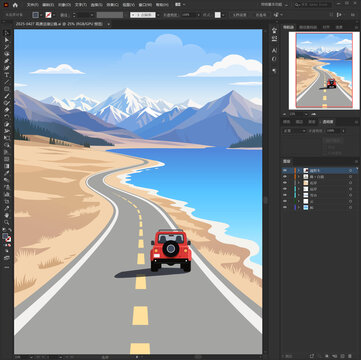Screen dimensions: 361x360
Task: Select the Line Segment tool
Action: [x=7, y=82]
